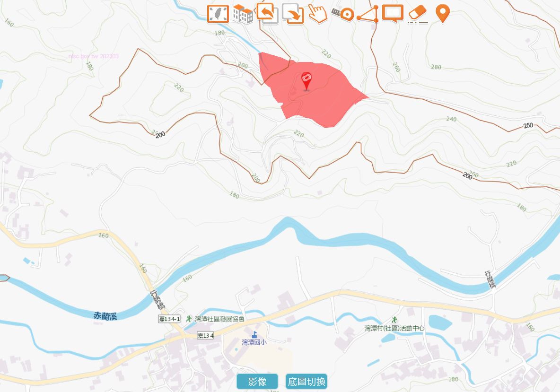The width and height of the screenshot is (560, 392).
Task: Go to previous map view
Action: 268,14
